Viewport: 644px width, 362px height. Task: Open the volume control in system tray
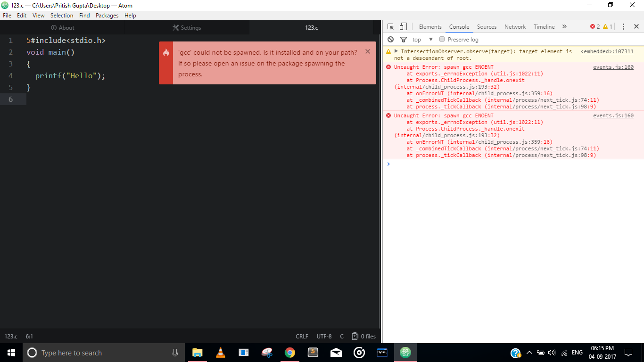552,353
